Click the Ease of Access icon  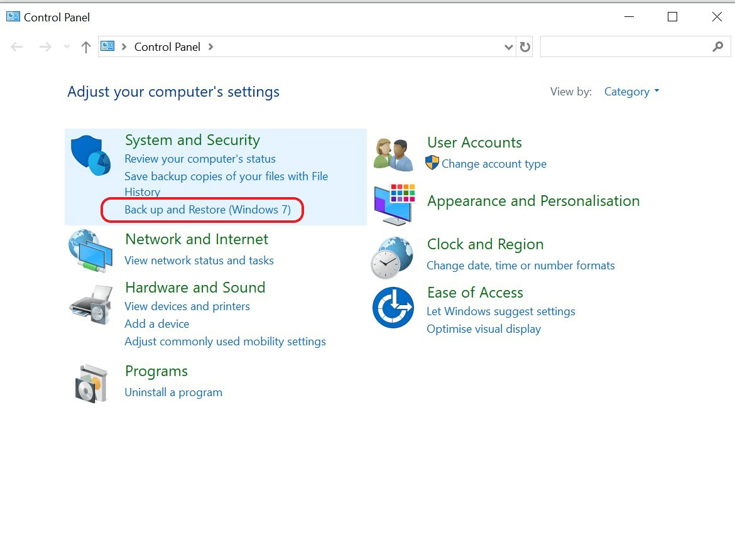(x=393, y=308)
